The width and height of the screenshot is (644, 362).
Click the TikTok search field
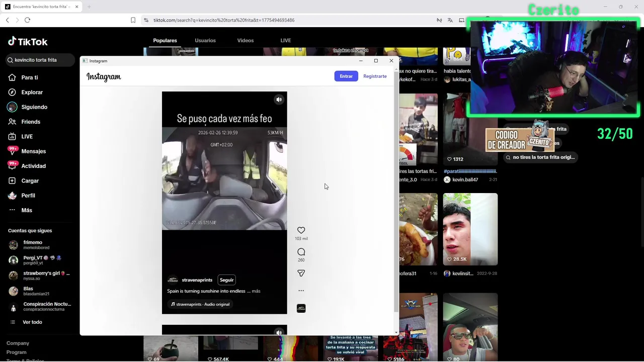coord(41,60)
